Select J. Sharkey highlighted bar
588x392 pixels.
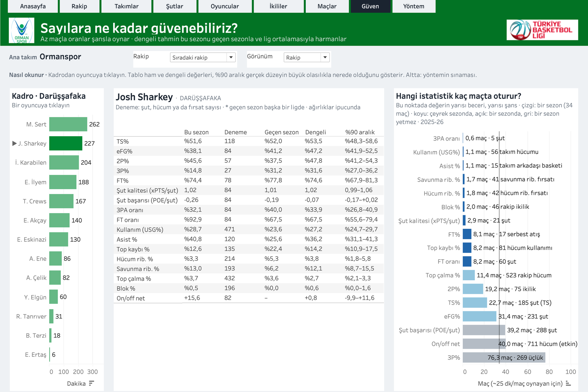(66, 143)
